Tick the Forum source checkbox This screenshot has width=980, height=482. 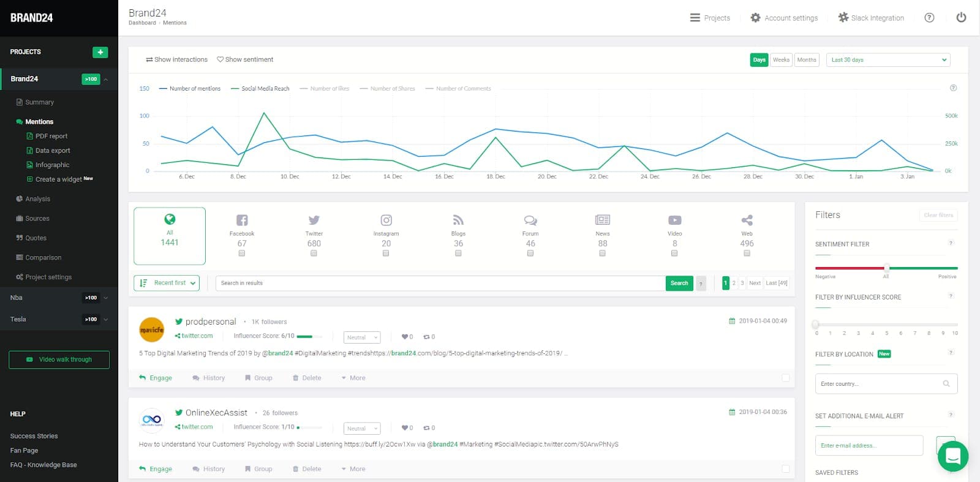tap(530, 253)
